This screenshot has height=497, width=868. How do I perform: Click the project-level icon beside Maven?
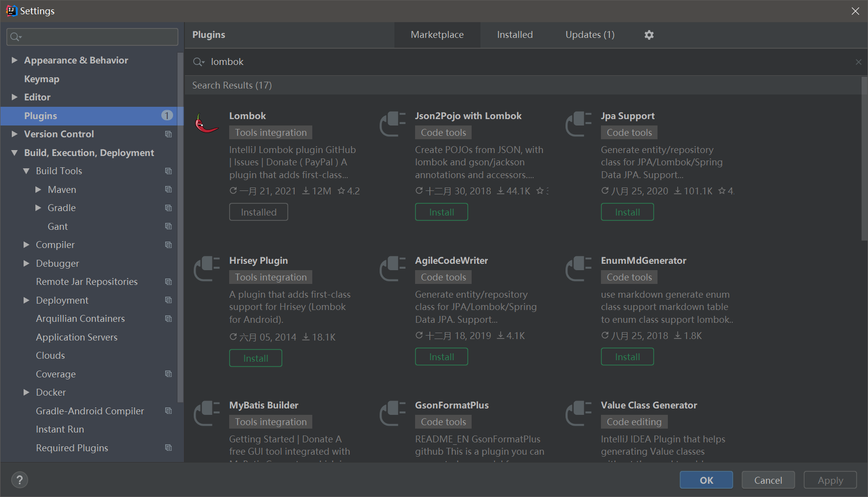pos(168,189)
